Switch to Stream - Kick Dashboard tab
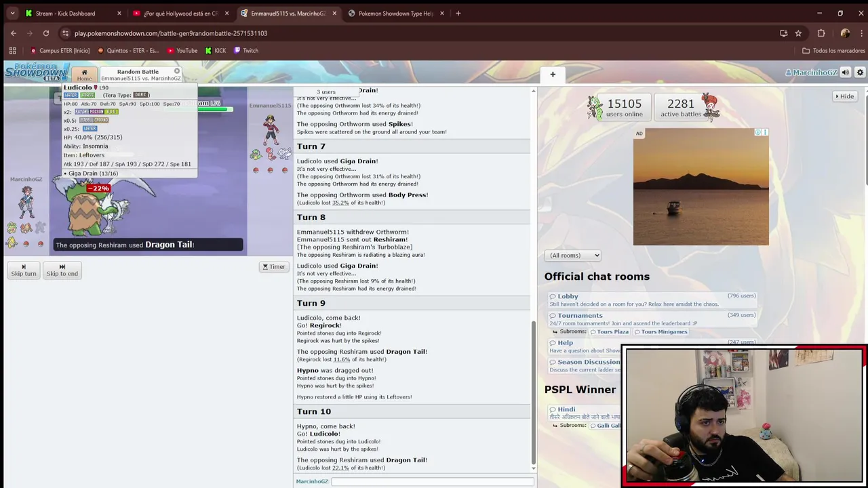 coord(65,14)
